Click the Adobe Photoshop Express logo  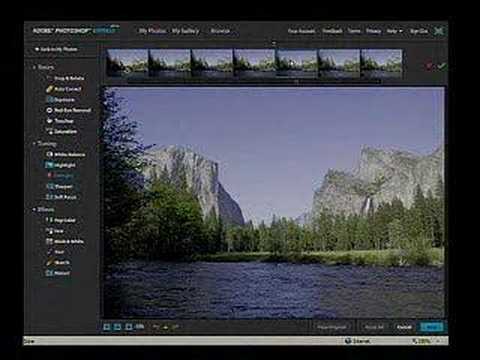click(x=75, y=31)
